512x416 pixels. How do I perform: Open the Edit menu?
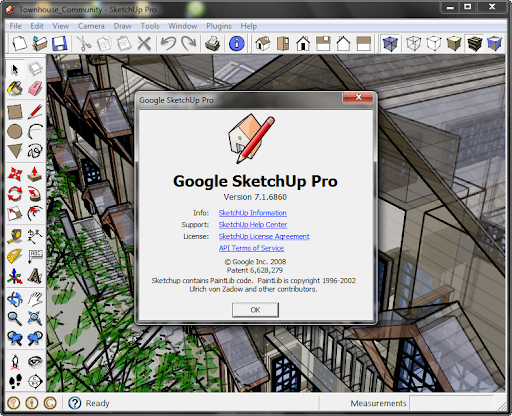(x=37, y=26)
